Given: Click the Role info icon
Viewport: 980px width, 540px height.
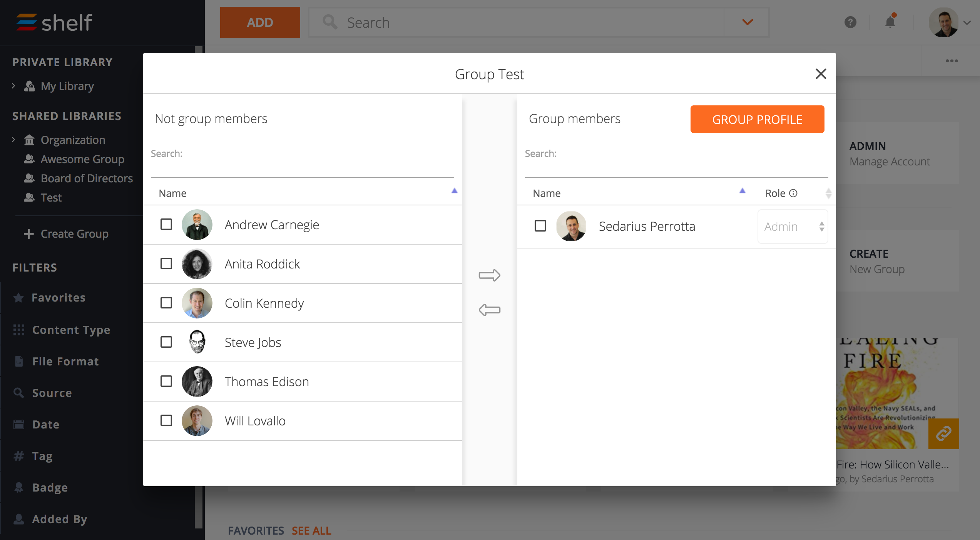Looking at the screenshot, I should (x=793, y=193).
